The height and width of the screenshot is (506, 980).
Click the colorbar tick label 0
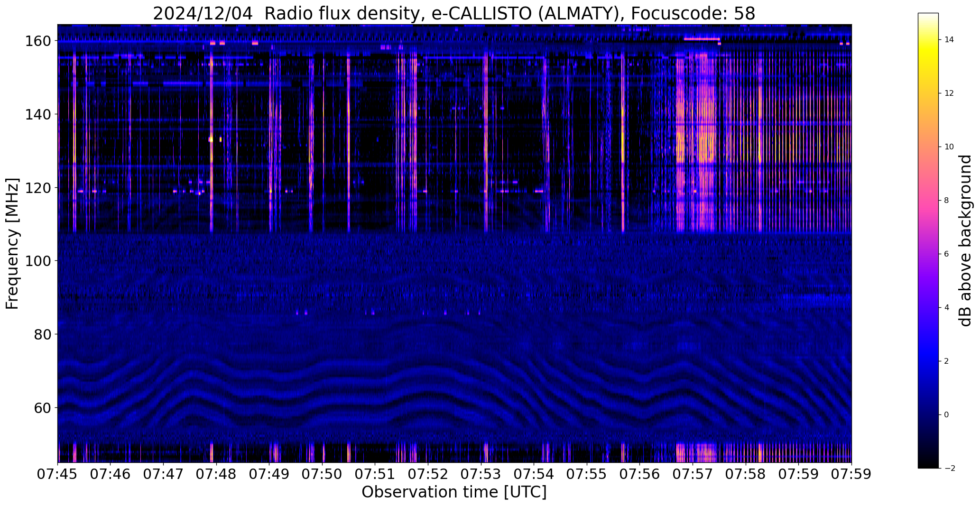click(947, 415)
